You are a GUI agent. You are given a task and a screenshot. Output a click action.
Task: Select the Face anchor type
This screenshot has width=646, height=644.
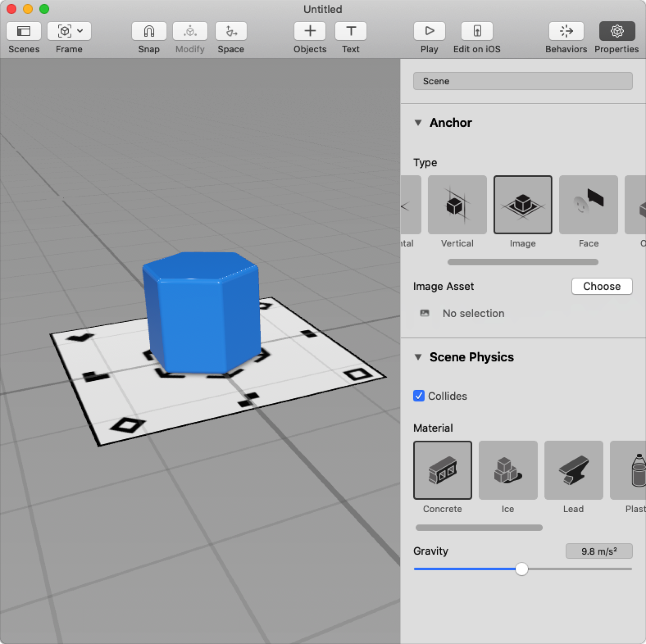pos(588,205)
